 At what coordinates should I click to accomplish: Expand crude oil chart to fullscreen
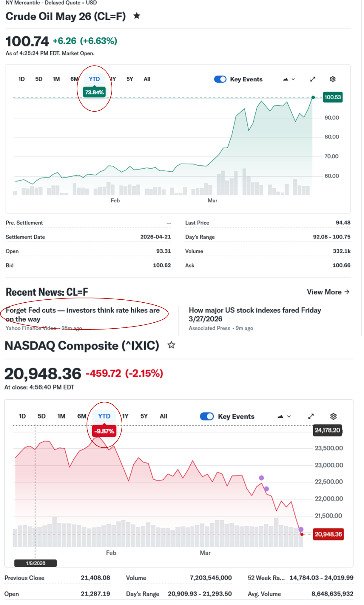(x=312, y=79)
